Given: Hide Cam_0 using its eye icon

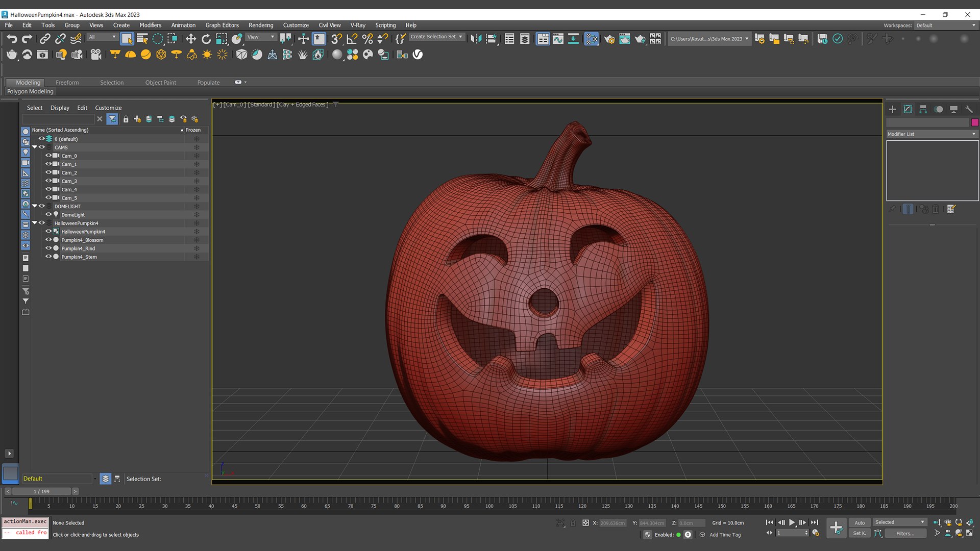Looking at the screenshot, I should pos(48,156).
